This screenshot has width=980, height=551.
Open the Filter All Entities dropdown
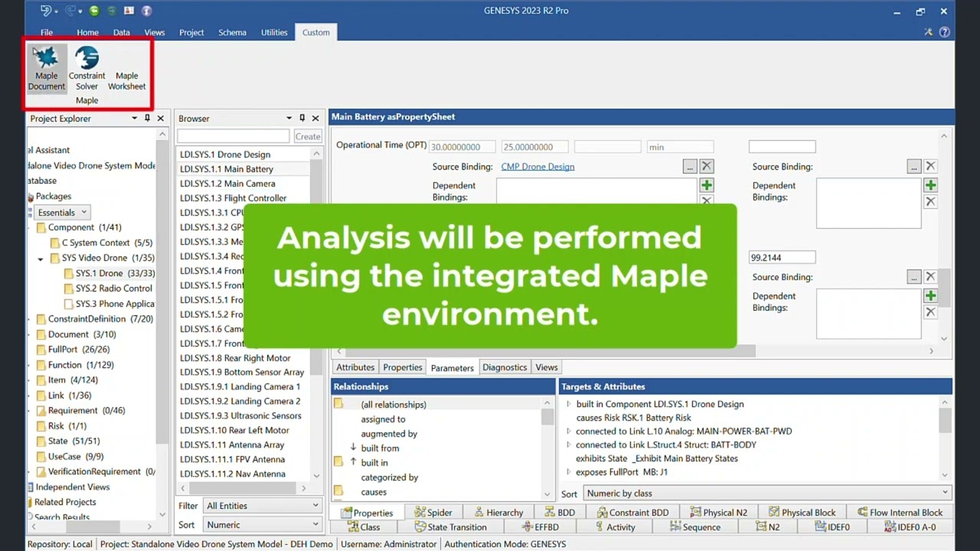click(262, 506)
